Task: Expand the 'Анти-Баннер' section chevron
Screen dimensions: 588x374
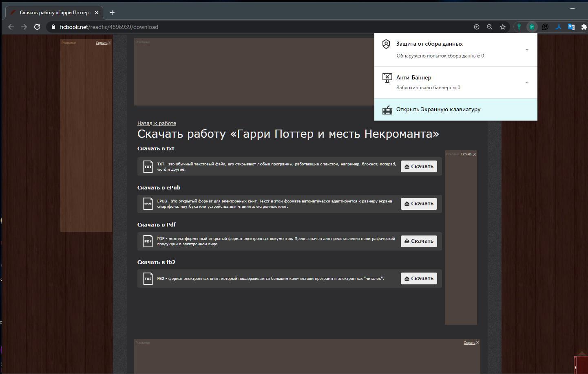Action: [527, 83]
